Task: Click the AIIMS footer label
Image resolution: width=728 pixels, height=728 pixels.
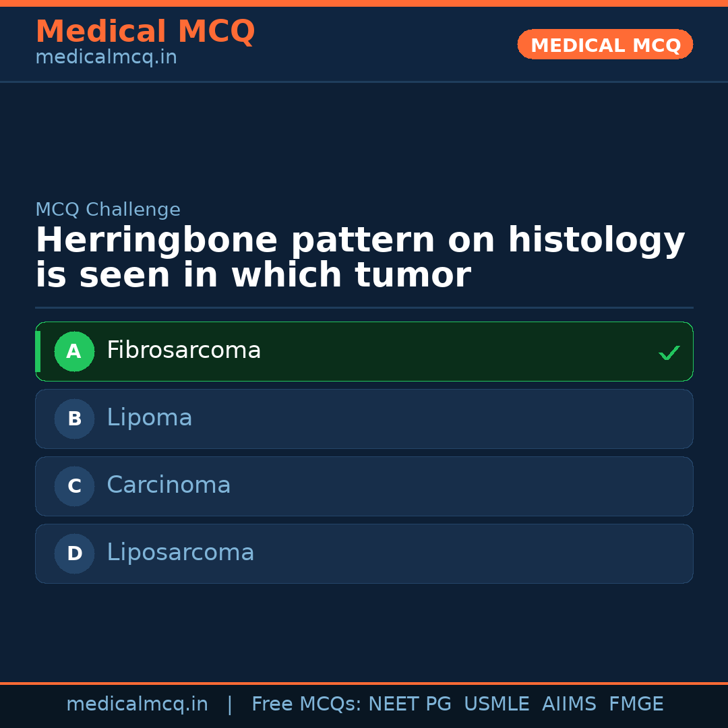Action: tap(569, 704)
